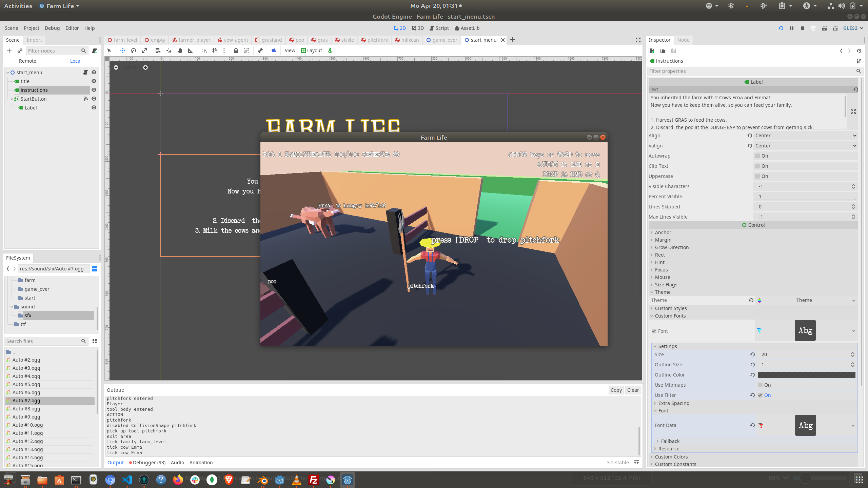Enable the Autowrap checkbox
Viewport: 868px width, 488px height.
[757, 156]
